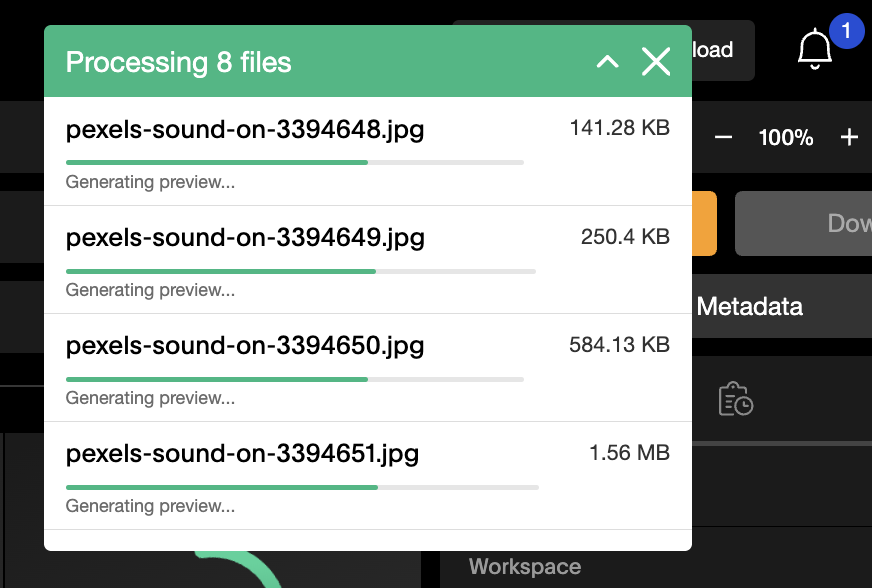Select pexels-sound-on-3394648.jpg file name

245,130
